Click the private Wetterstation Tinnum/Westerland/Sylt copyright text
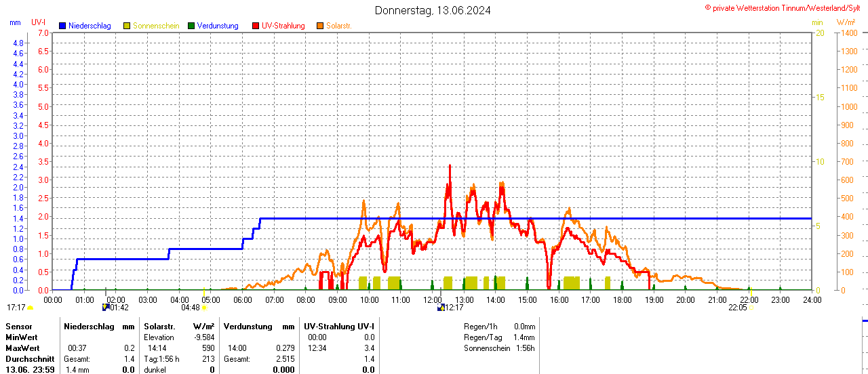Screen dimensions: 868x374 pos(786,8)
